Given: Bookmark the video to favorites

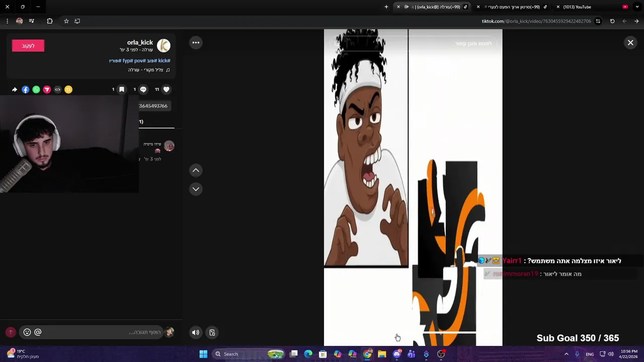Looking at the screenshot, I should [121, 89].
